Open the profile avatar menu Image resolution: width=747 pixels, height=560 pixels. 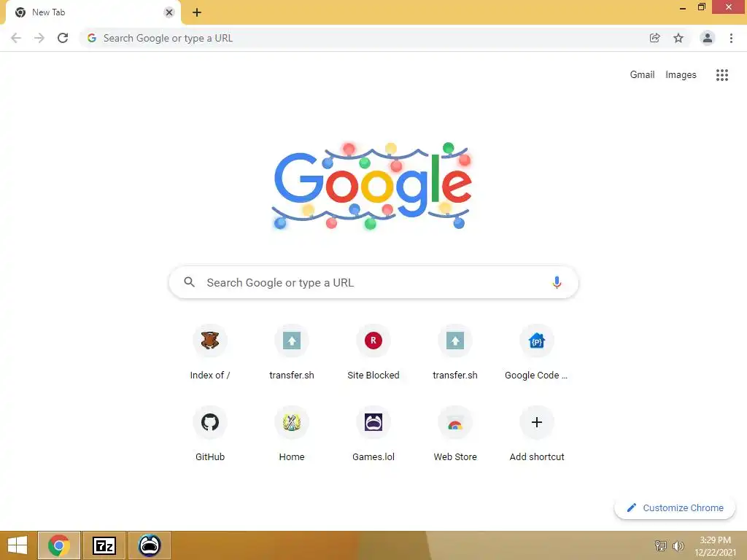(x=708, y=38)
